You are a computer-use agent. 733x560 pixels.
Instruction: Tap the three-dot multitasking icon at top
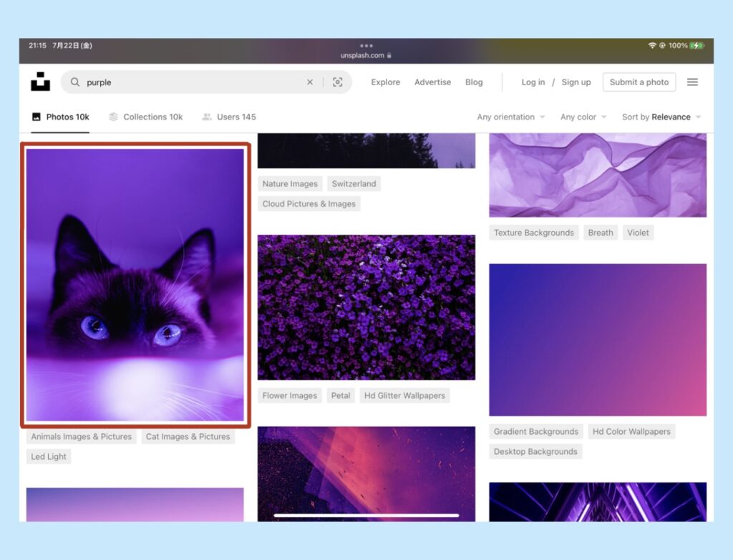tap(366, 46)
